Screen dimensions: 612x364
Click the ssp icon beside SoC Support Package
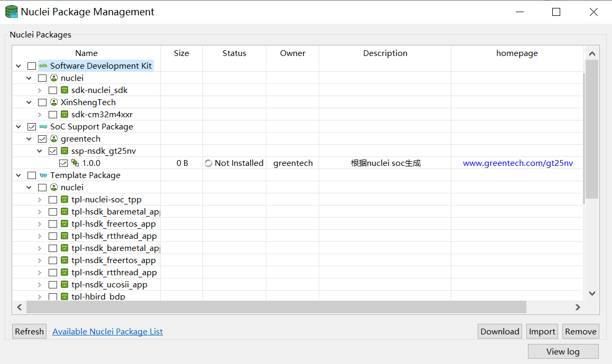(43, 127)
